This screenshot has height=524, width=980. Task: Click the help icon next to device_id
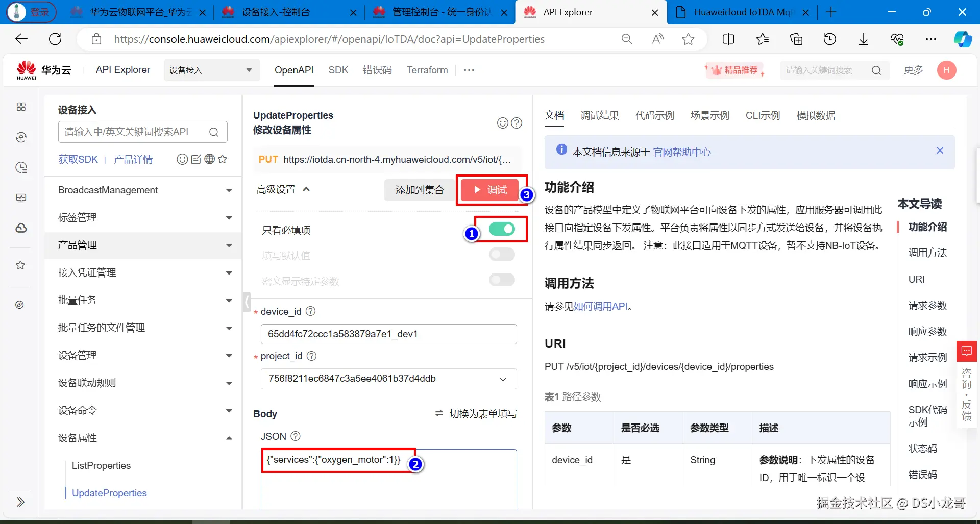[310, 311]
